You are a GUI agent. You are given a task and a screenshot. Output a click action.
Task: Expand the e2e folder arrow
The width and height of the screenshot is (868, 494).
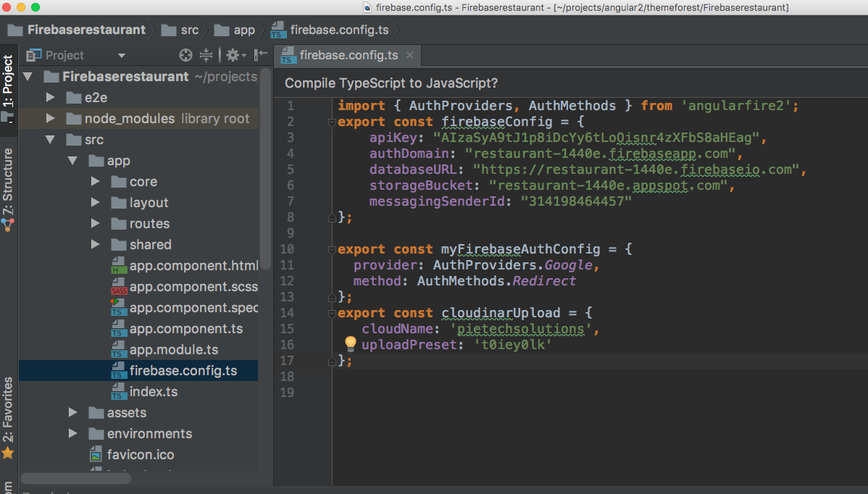[51, 97]
